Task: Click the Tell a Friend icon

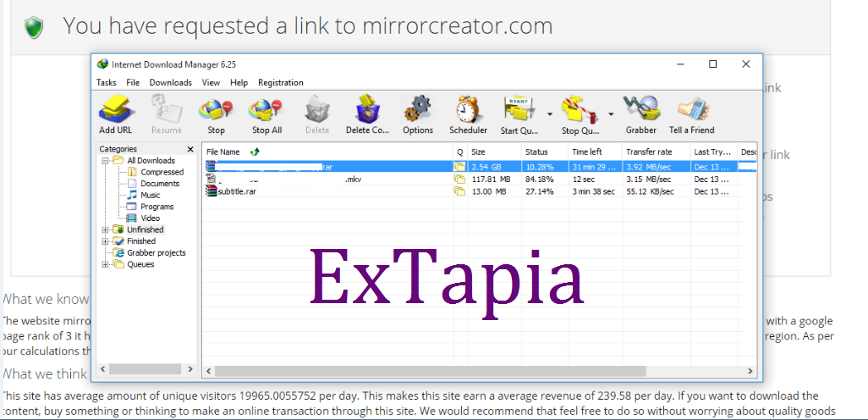Action: click(x=692, y=109)
